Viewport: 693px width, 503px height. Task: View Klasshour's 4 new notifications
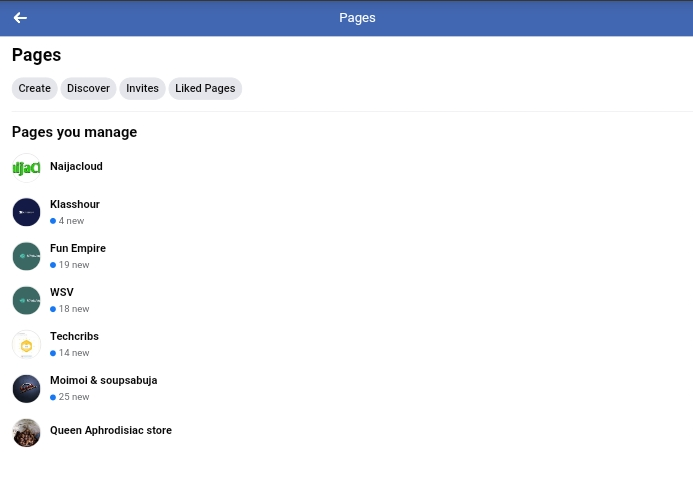pyautogui.click(x=67, y=221)
